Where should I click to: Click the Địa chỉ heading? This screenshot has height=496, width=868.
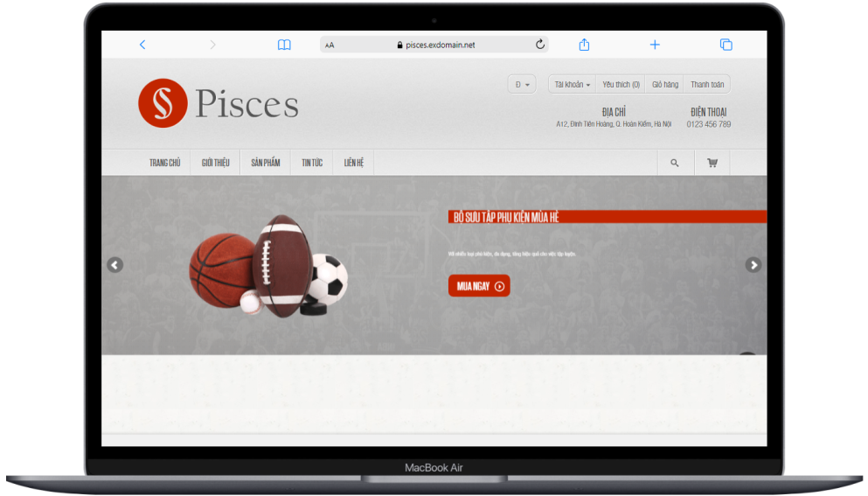[x=614, y=112]
